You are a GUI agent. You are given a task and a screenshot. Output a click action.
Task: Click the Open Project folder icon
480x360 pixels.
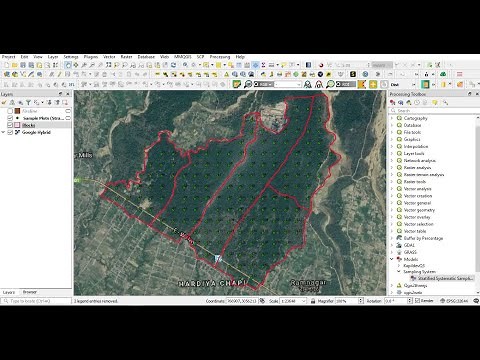point(15,65)
